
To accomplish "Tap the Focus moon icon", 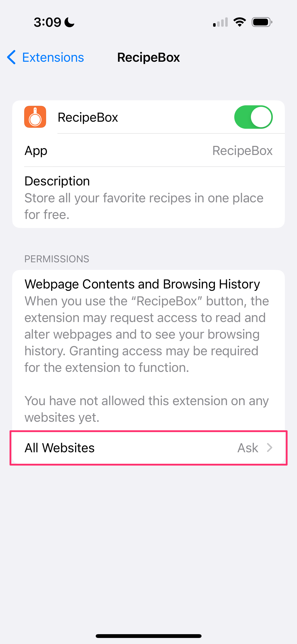I will pos(70,22).
